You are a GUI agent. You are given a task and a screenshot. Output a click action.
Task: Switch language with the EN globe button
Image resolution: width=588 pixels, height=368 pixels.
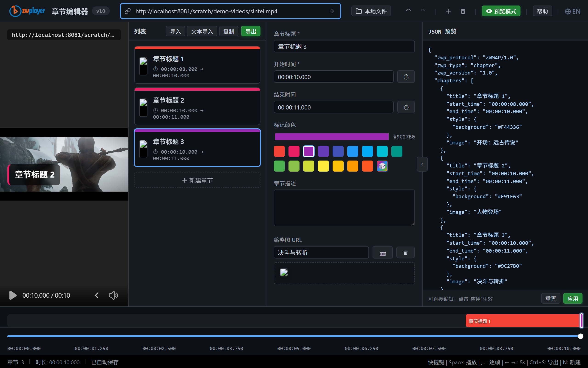[x=572, y=11]
